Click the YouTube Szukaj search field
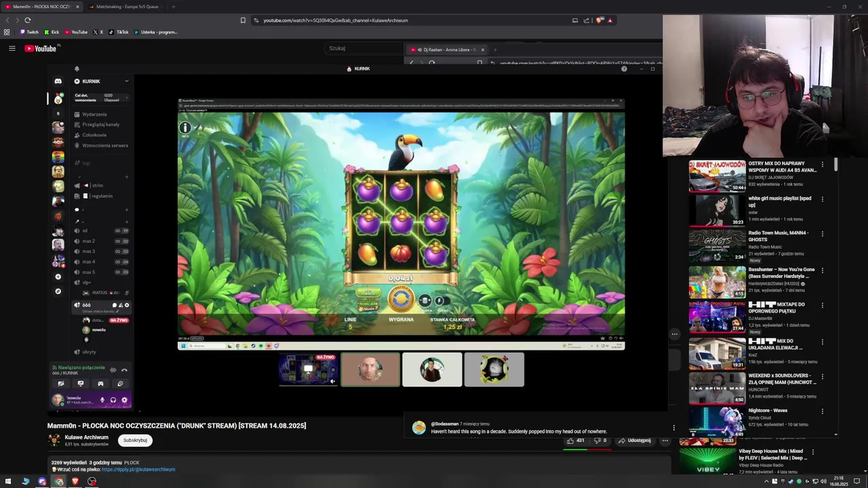 pyautogui.click(x=365, y=48)
